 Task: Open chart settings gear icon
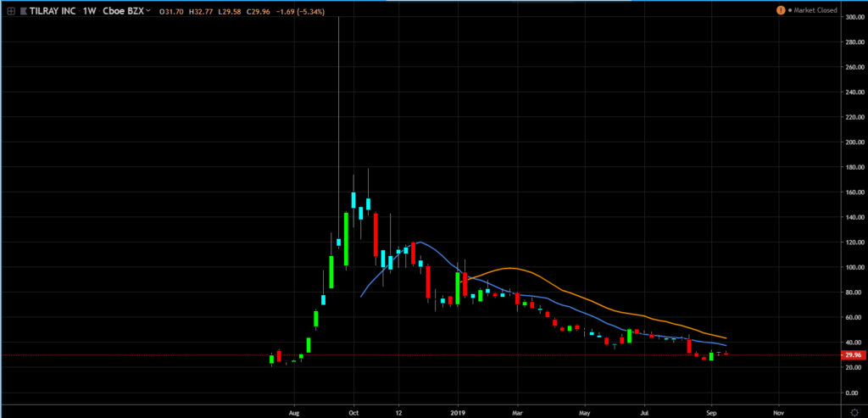854,412
